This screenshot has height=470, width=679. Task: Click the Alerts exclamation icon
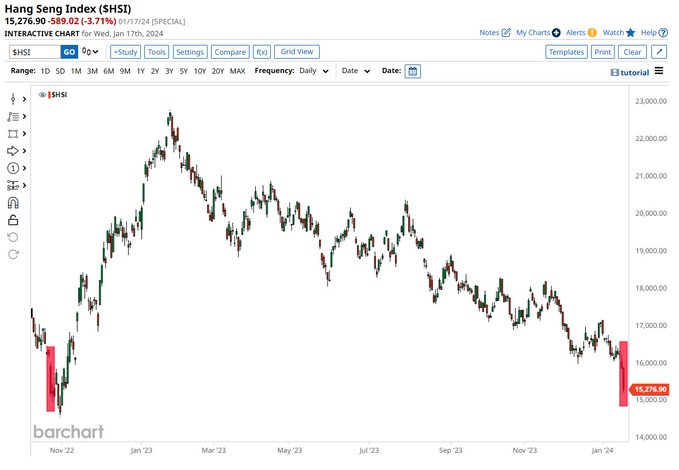point(592,33)
